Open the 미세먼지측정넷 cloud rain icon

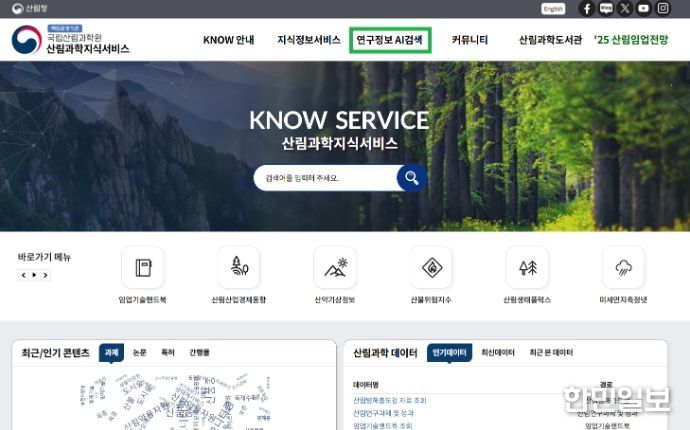(x=624, y=267)
